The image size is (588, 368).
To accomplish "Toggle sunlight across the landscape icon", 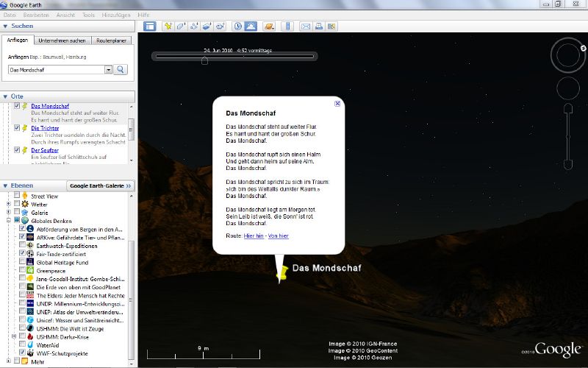I will pyautogui.click(x=251, y=26).
